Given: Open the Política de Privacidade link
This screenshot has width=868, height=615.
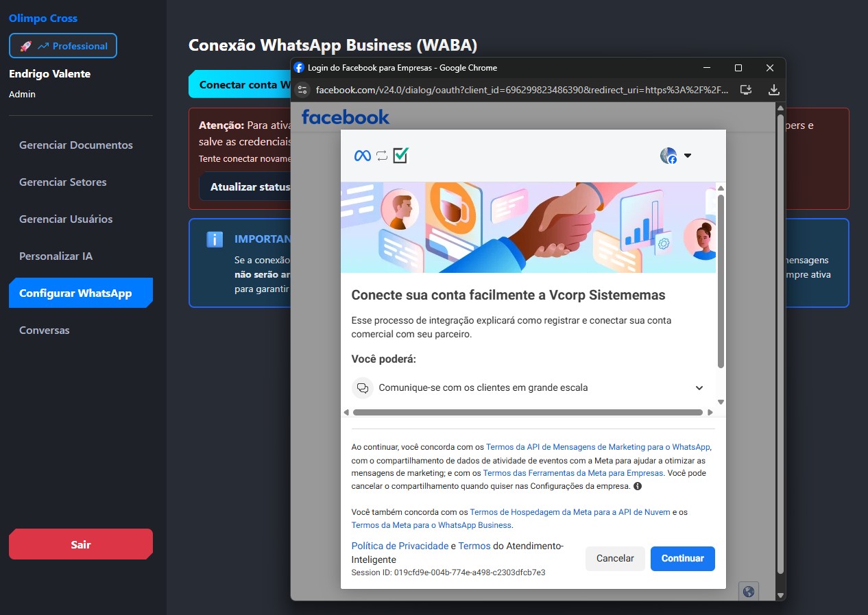Looking at the screenshot, I should coord(399,546).
